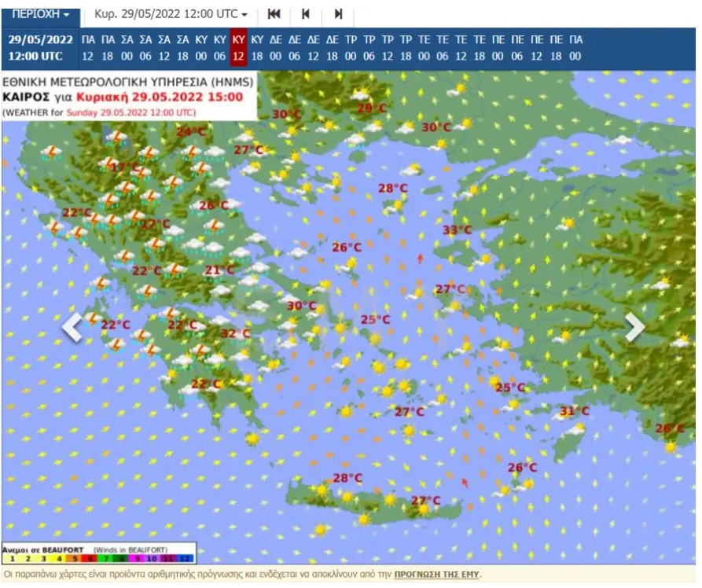The image size is (702, 588).
Task: Select the ΤΡ 06 time step
Action: pyautogui.click(x=369, y=48)
